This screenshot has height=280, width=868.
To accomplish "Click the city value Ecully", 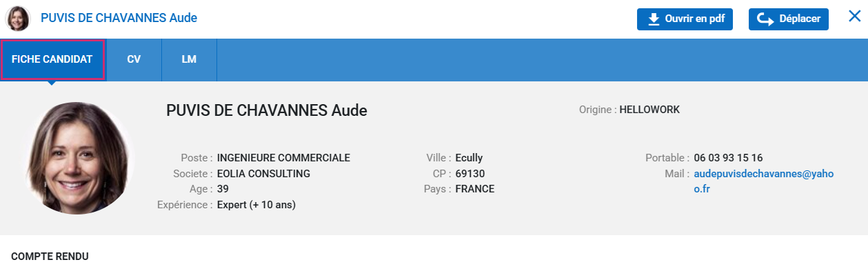I will pyautogui.click(x=469, y=158).
